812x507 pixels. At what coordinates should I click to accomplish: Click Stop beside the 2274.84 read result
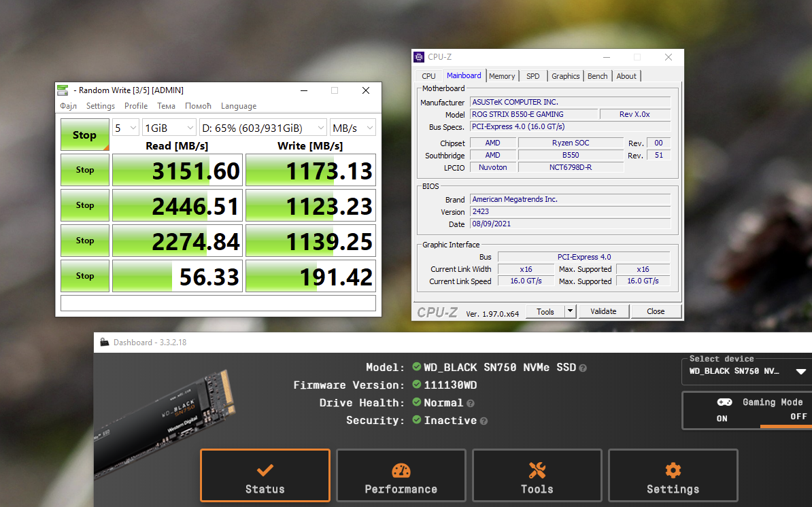point(85,240)
